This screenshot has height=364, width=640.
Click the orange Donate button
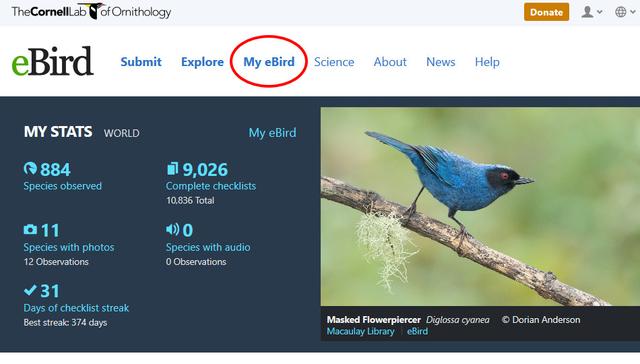[x=547, y=12]
